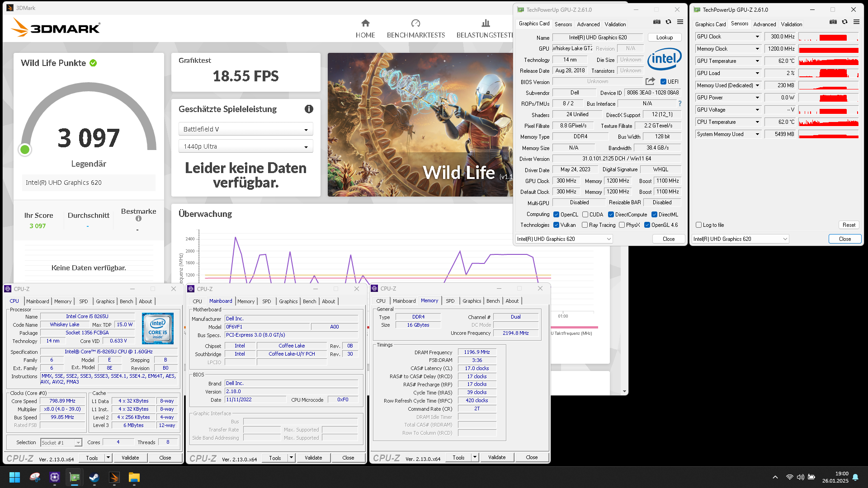Switch to 3DMark via taskbar icon
This screenshot has height=488, width=868.
point(114,477)
